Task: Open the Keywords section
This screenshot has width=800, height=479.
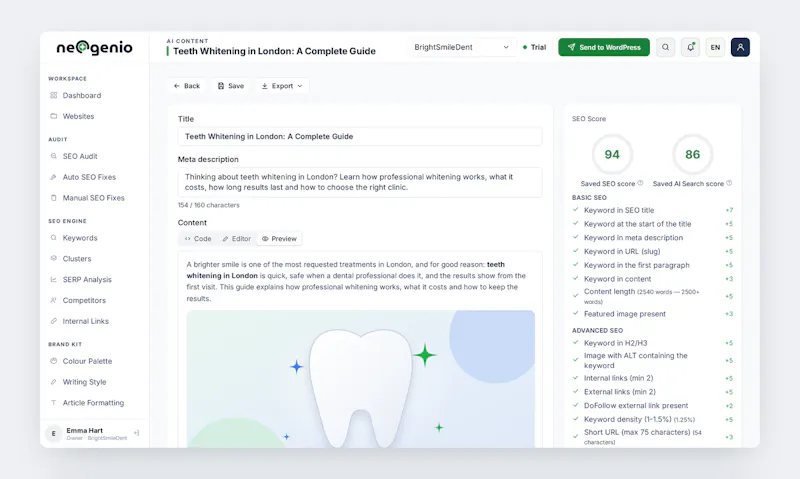Action: tap(80, 238)
